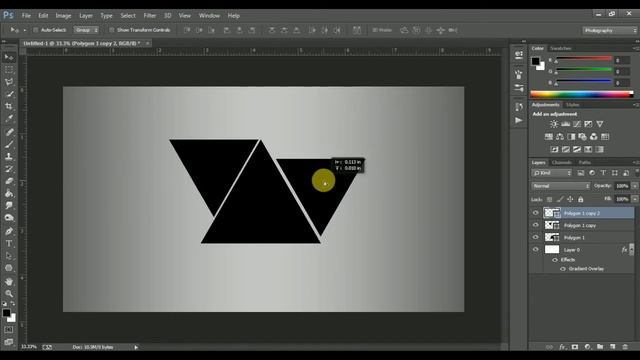This screenshot has height=360, width=640.
Task: Add a Vibrance adjustment
Action: 600,124
